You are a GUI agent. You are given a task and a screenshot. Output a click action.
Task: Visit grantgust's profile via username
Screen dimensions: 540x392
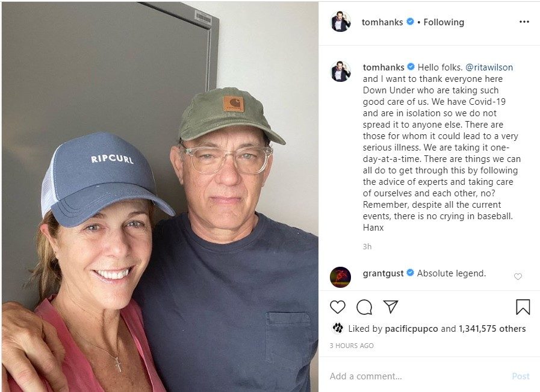383,273
